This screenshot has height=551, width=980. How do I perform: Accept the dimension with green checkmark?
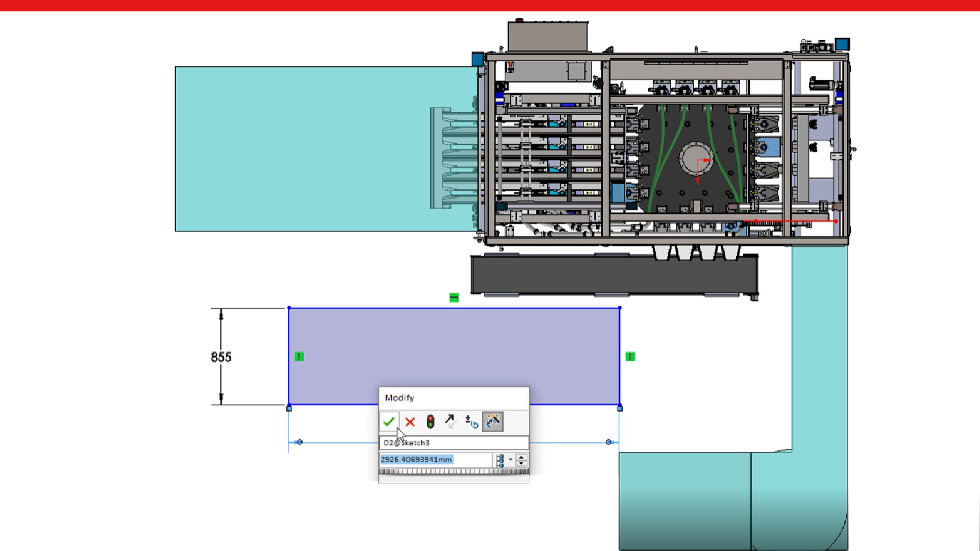388,422
